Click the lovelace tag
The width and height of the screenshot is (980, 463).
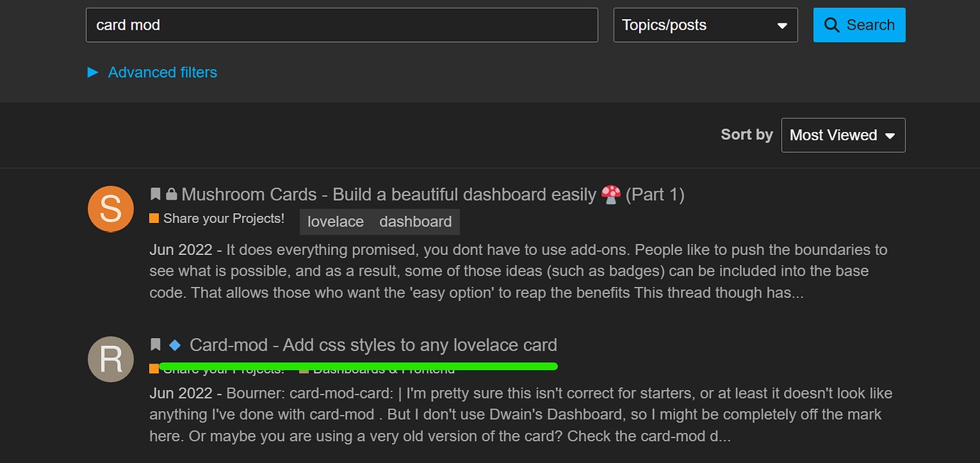(x=335, y=222)
